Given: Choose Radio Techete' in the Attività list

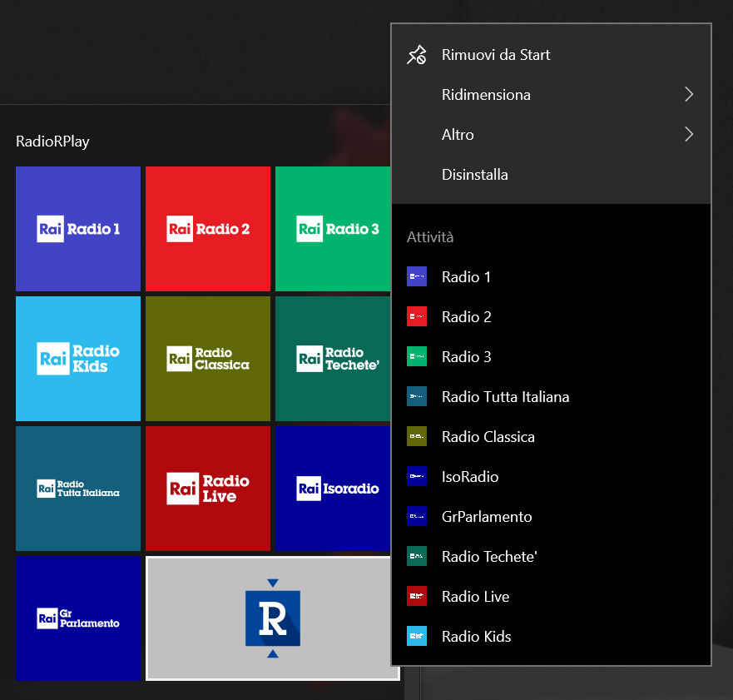Looking at the screenshot, I should (551, 557).
